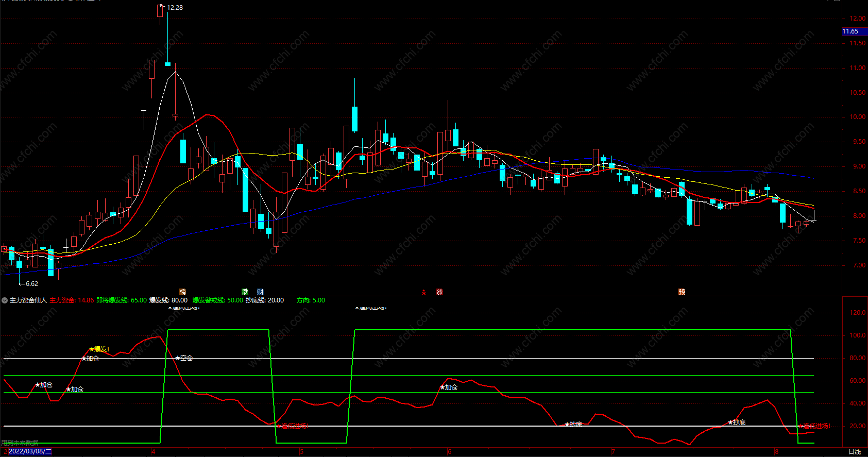Click the ★抄底 marker before month 7
Image resolution: width=868 pixels, height=457 pixels.
coord(573,425)
